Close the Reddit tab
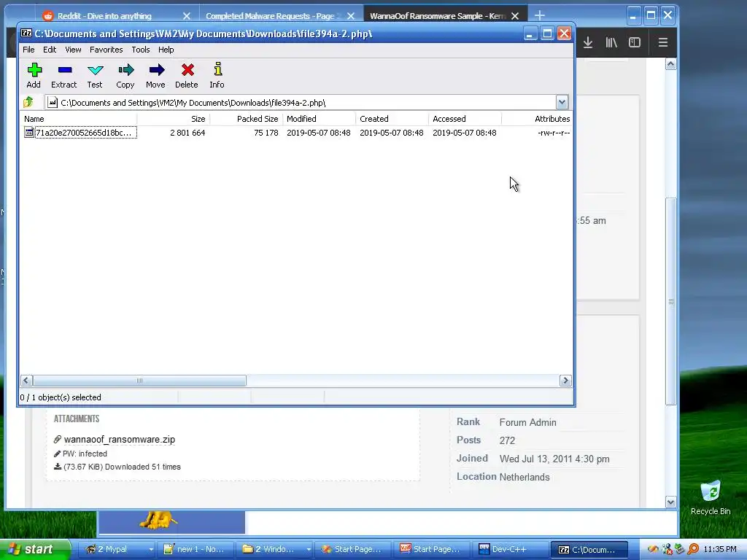The height and width of the screenshot is (560, 747). tap(187, 16)
